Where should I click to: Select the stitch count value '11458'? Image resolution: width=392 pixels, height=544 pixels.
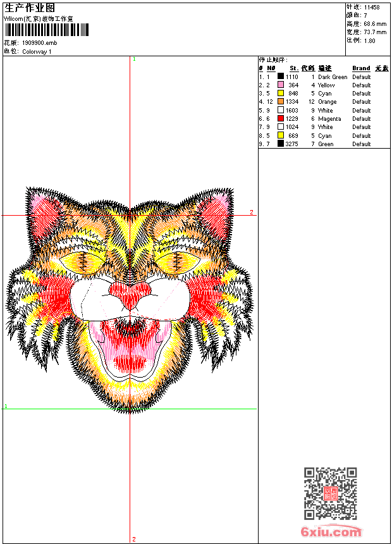tap(372, 8)
